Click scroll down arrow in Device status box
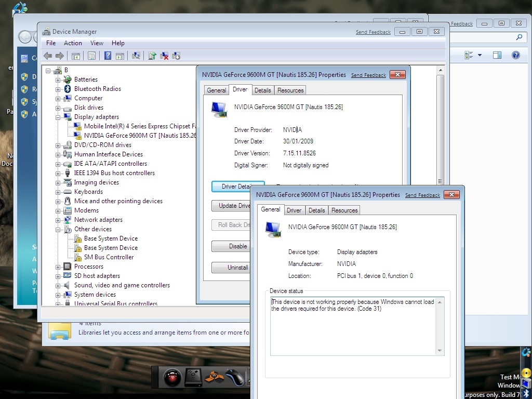532x399 pixels. (x=440, y=351)
